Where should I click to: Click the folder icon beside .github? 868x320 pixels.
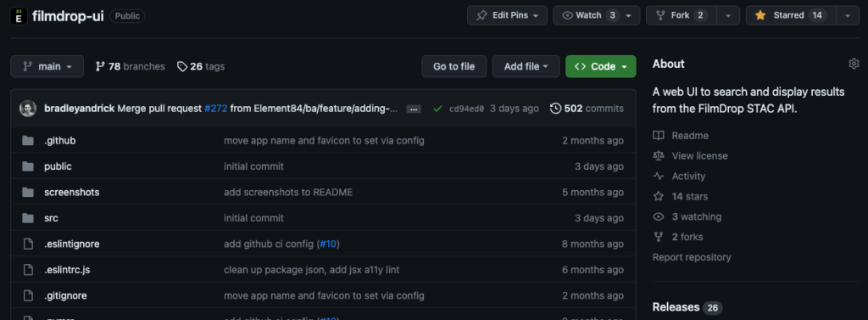(28, 141)
